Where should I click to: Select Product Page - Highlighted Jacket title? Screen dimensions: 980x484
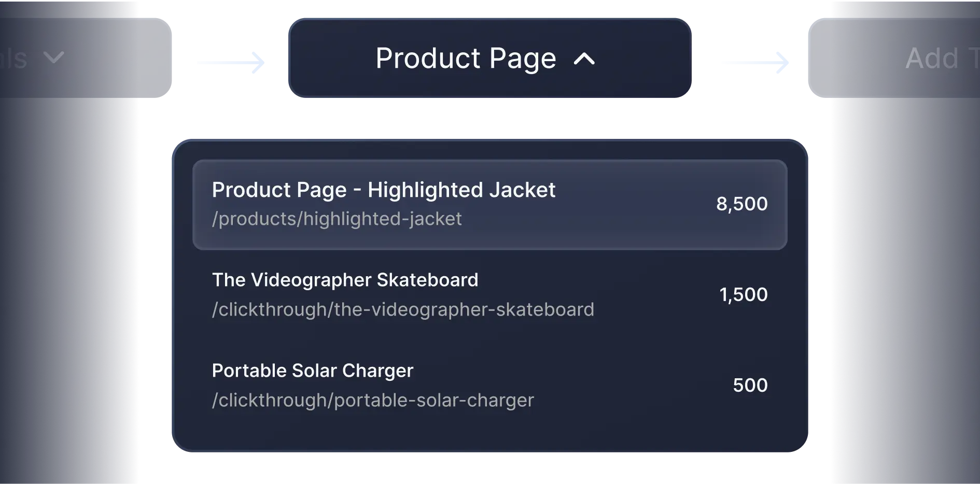point(384,190)
